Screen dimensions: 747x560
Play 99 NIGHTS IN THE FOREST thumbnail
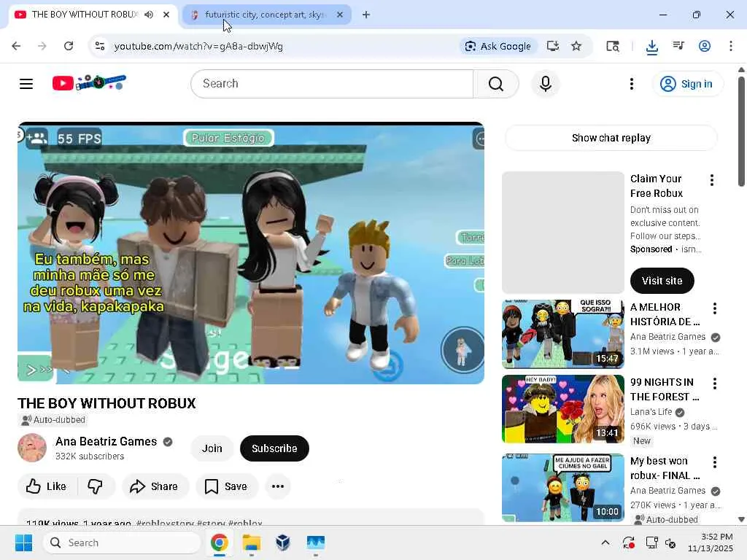[x=562, y=409]
